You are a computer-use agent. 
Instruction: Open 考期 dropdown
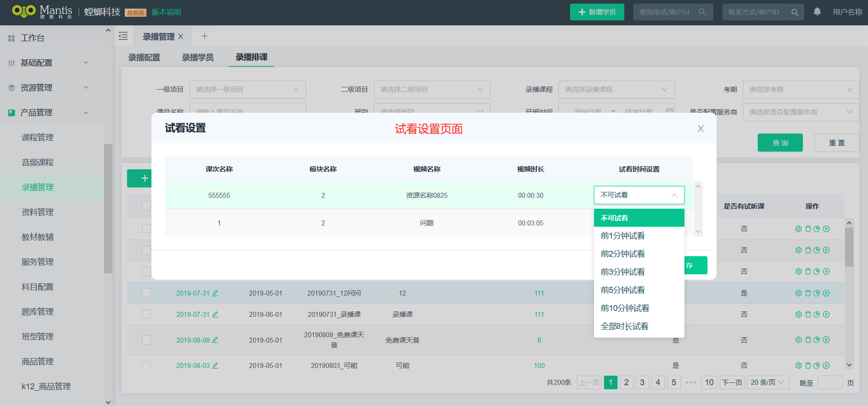801,90
